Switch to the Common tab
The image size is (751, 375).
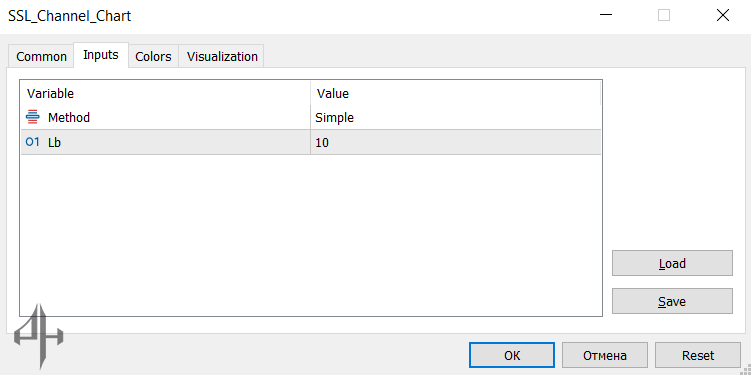(41, 57)
